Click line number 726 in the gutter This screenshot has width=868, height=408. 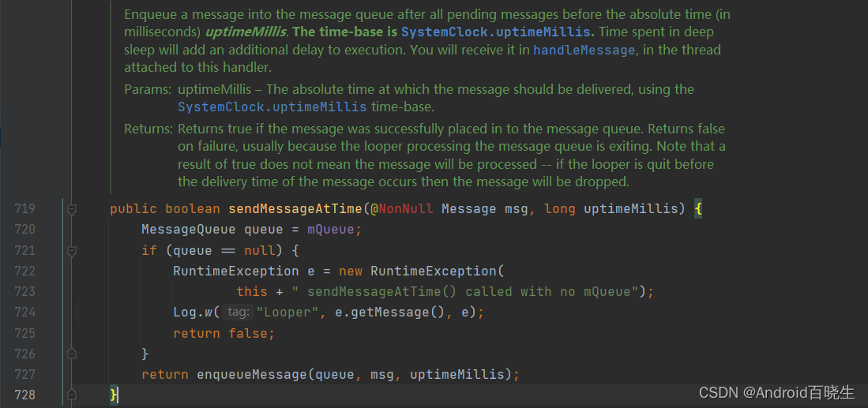[24, 354]
